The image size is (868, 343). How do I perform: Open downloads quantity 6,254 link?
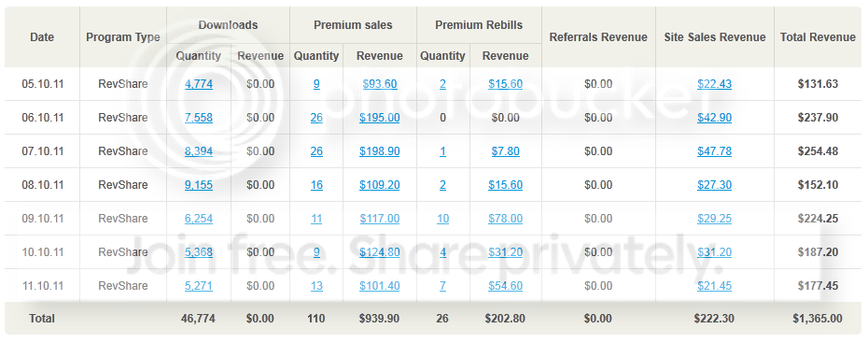point(199,219)
